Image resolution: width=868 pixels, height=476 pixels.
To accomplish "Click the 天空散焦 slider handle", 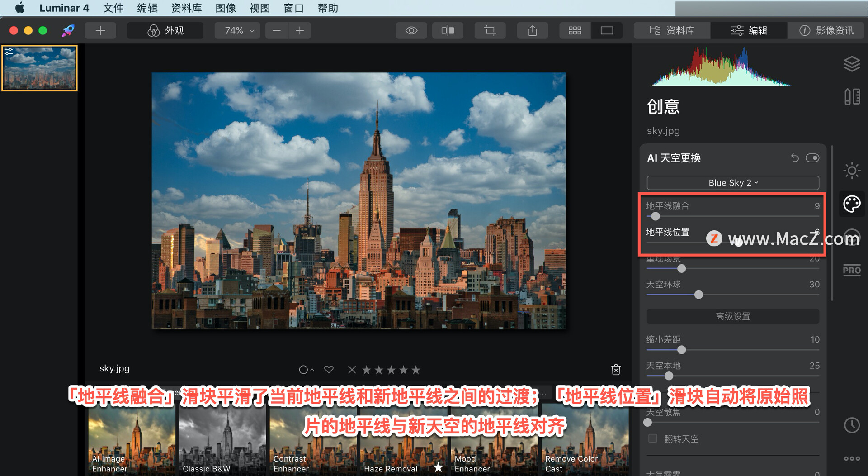I will tap(648, 422).
